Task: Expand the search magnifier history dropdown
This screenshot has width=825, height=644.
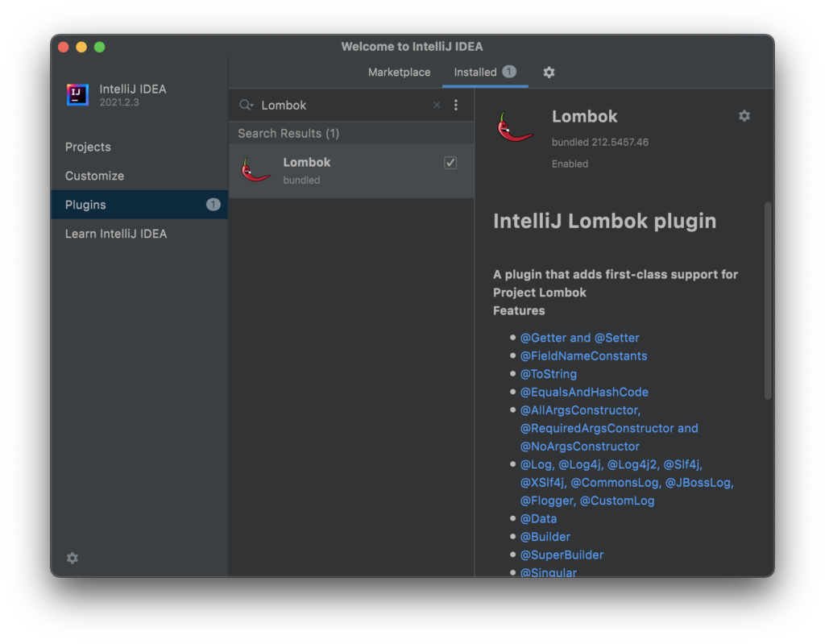Action: pyautogui.click(x=247, y=105)
